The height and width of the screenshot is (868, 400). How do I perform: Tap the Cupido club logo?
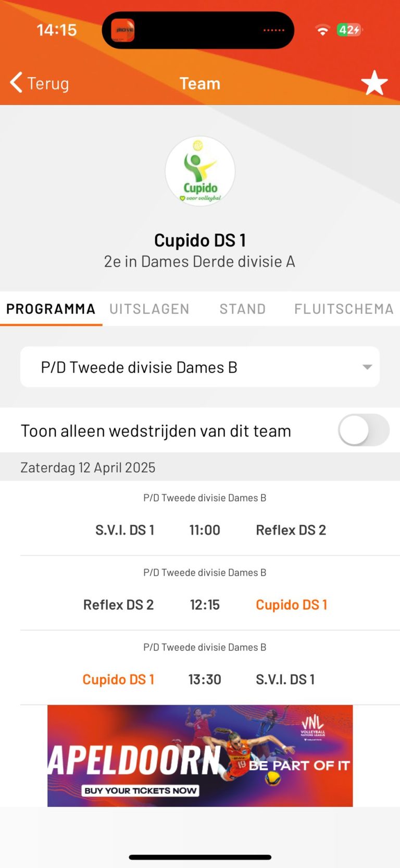(200, 171)
